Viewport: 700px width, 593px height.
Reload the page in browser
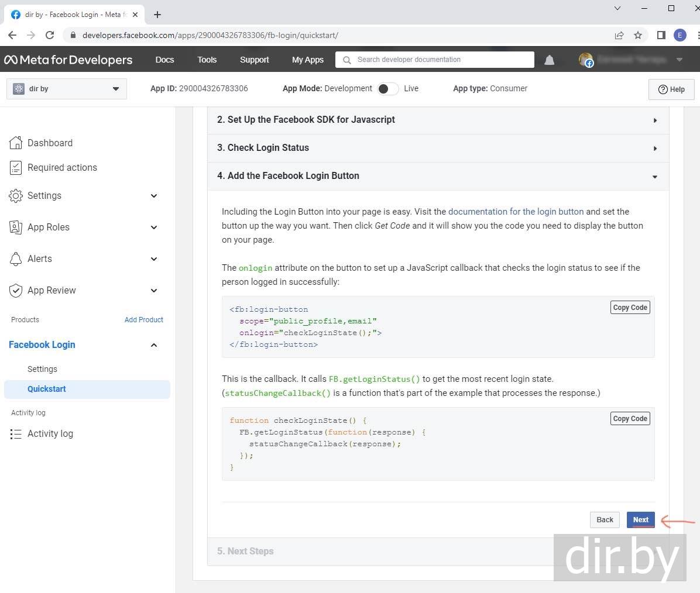click(50, 35)
